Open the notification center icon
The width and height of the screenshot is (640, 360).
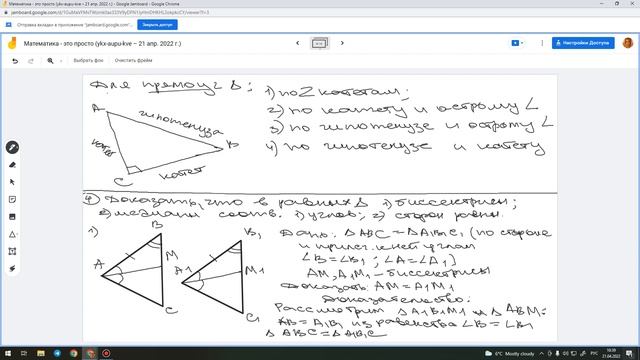point(629,353)
